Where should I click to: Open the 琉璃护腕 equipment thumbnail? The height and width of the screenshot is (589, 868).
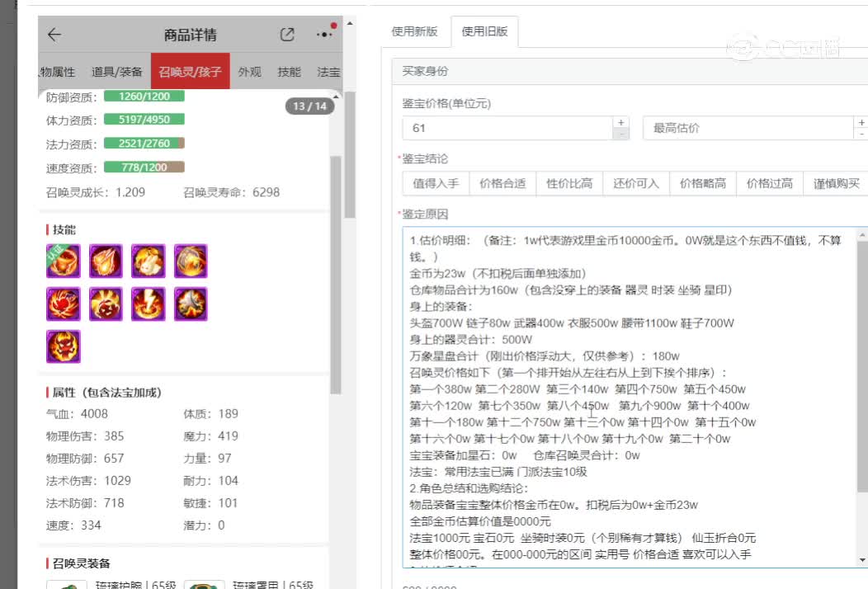(67, 585)
